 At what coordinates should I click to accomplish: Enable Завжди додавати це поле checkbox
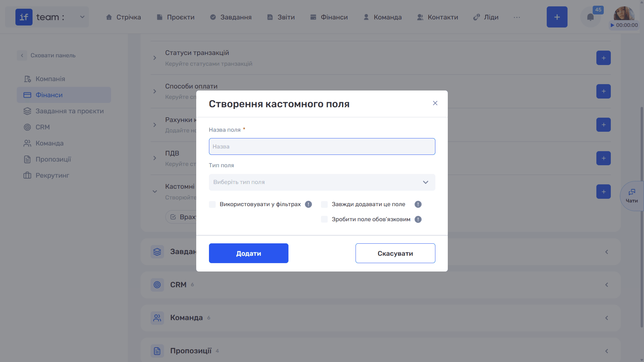point(324,204)
